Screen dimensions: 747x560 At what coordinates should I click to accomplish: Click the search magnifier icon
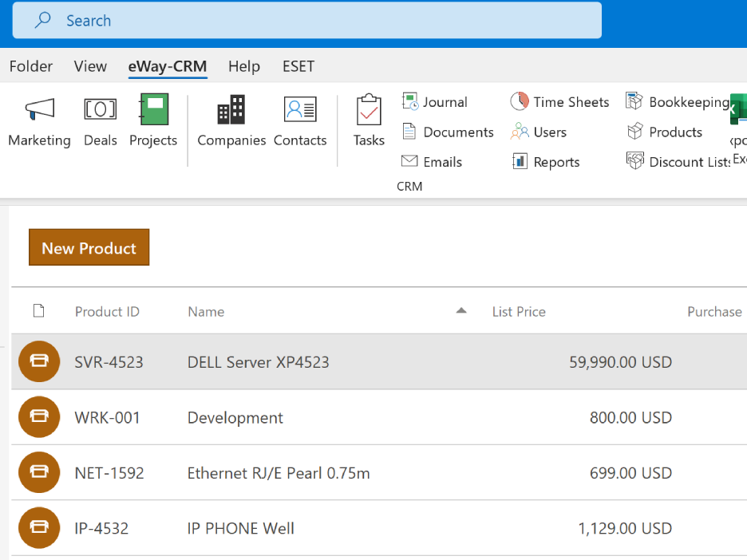click(43, 20)
